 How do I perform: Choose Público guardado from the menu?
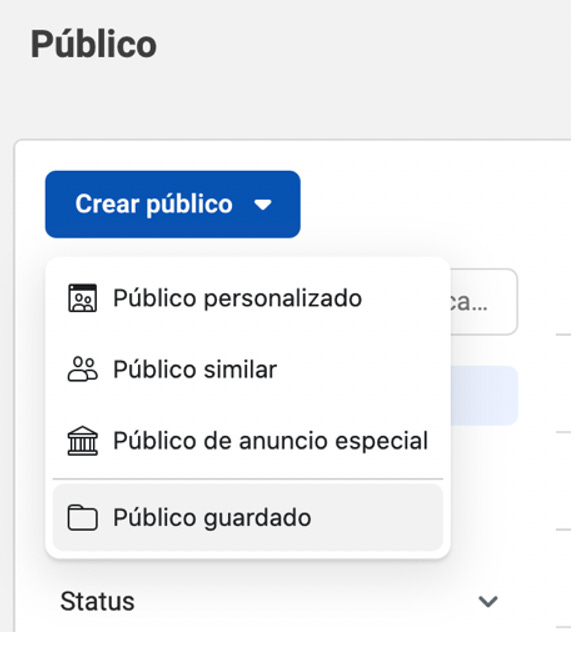(248, 517)
